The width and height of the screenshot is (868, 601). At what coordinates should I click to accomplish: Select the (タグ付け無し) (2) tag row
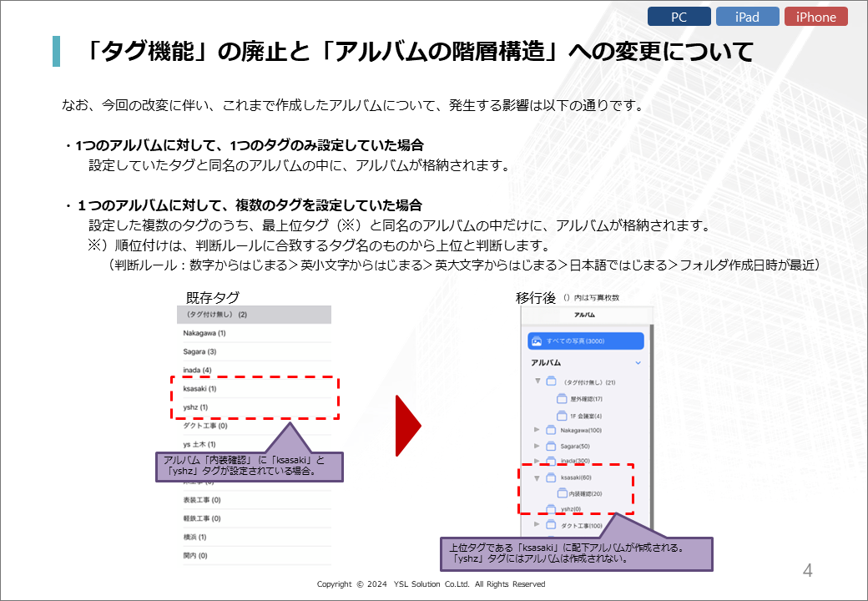[x=254, y=315]
